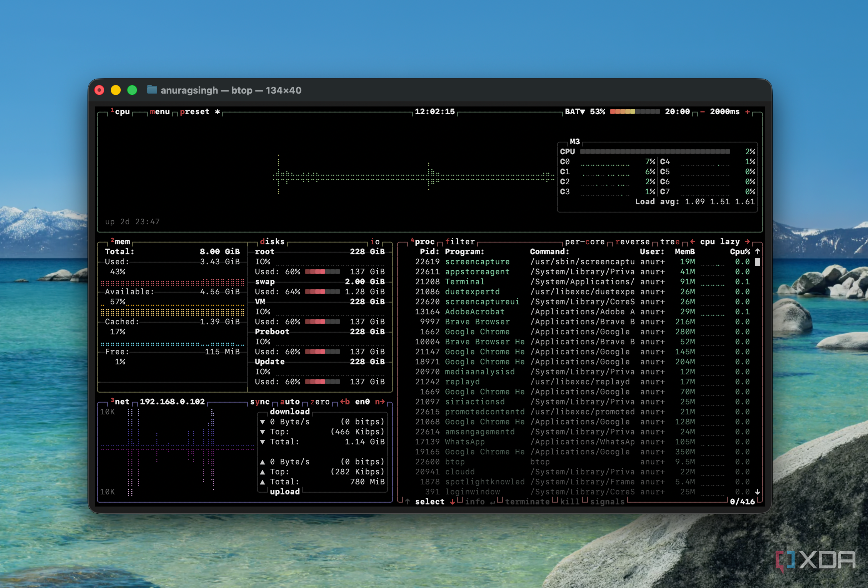Select next sort column right arrow

pyautogui.click(x=747, y=242)
